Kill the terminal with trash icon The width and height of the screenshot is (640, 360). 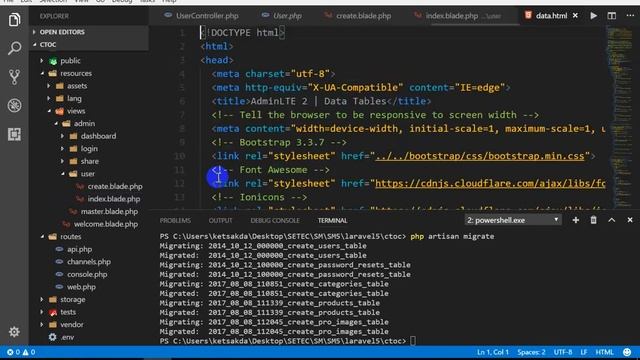[x=593, y=220]
